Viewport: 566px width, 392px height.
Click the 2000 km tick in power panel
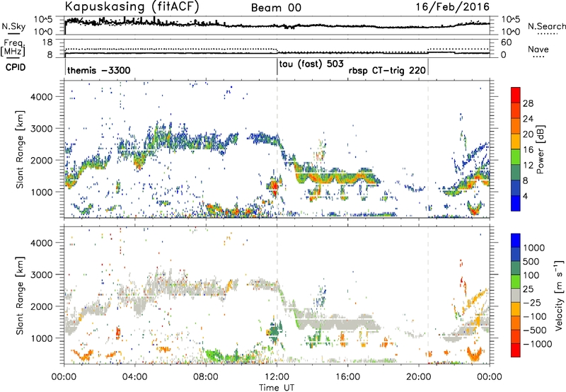click(41, 160)
